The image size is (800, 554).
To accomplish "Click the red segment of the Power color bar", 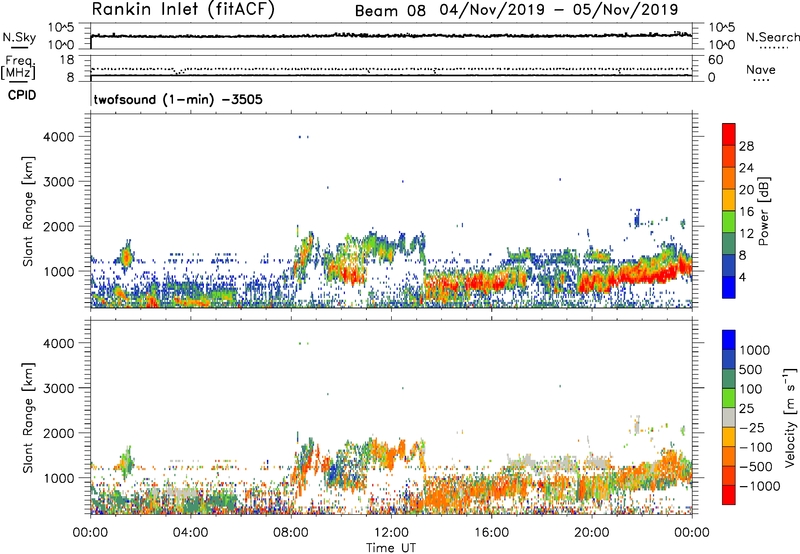I will point(729,135).
